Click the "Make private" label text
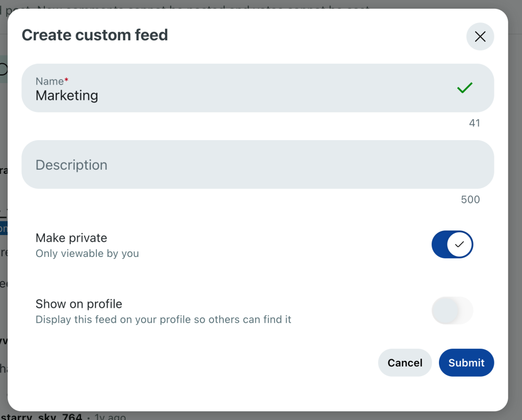The image size is (522, 420). point(71,238)
